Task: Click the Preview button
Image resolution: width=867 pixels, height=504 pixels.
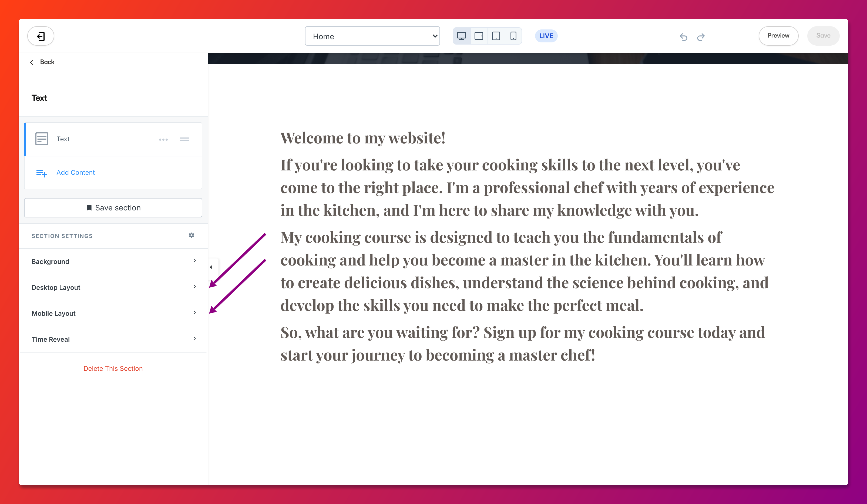Action: coord(778,36)
